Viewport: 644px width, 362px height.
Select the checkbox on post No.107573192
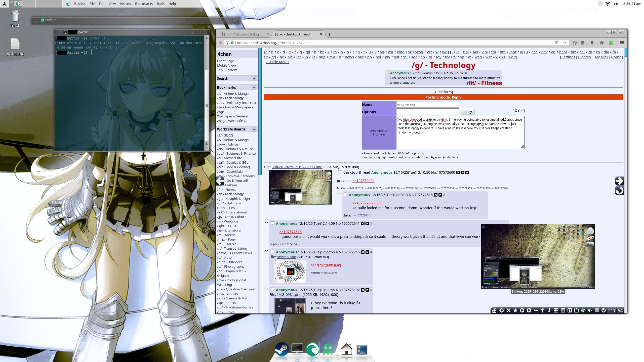pyautogui.click(x=272, y=289)
